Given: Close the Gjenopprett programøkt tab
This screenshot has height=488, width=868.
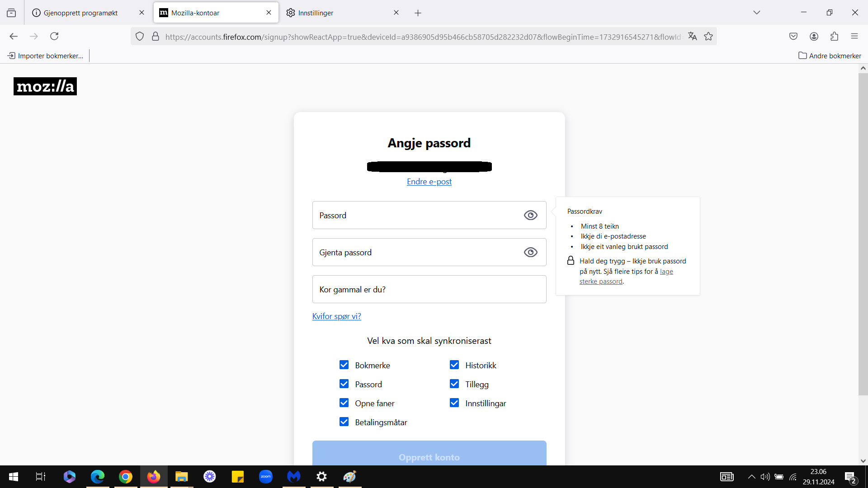Looking at the screenshot, I should 142,13.
